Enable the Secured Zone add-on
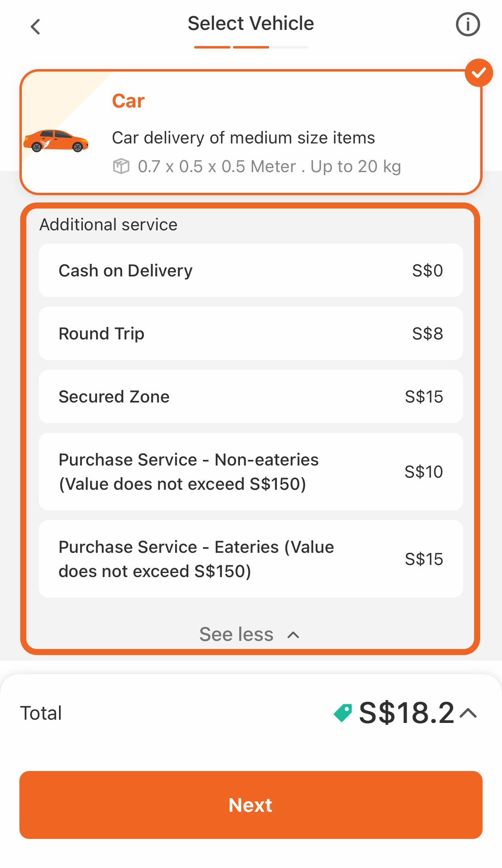Image resolution: width=502 pixels, height=868 pixels. point(251,396)
